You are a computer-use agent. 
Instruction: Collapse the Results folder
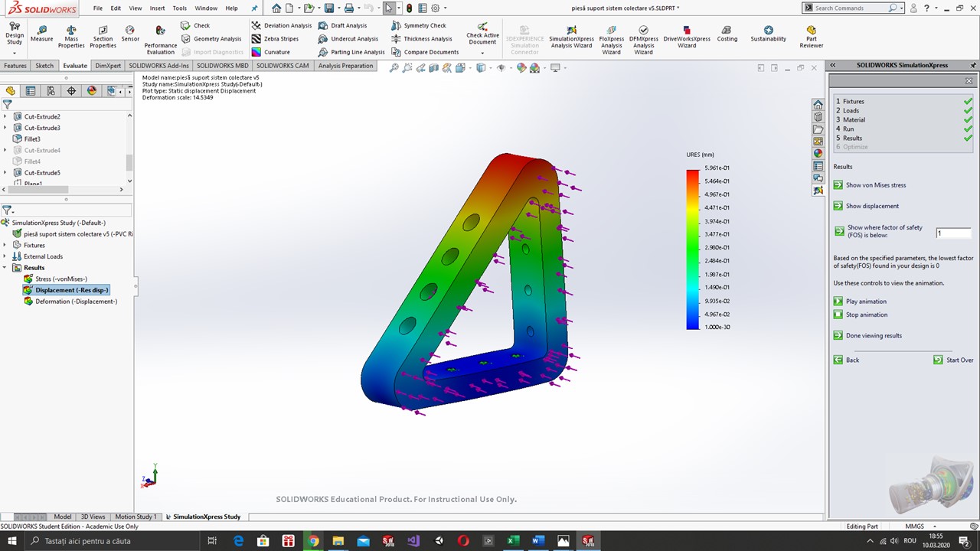(x=5, y=268)
